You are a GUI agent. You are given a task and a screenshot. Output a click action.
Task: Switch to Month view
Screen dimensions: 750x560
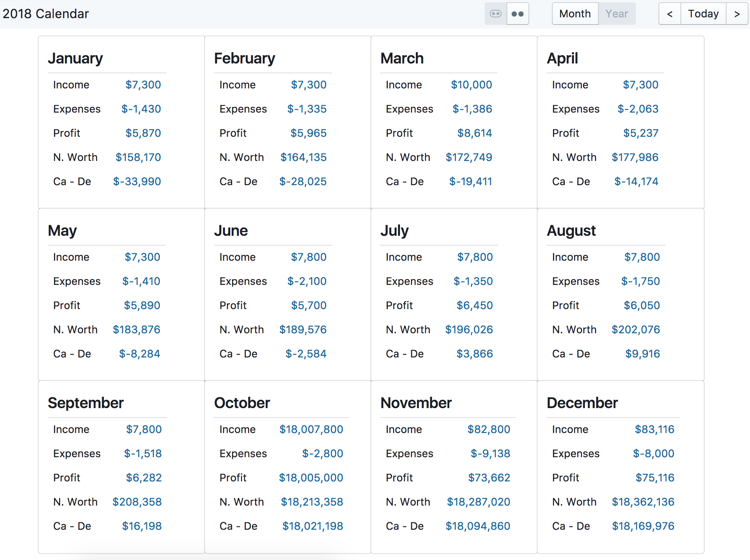click(x=575, y=14)
